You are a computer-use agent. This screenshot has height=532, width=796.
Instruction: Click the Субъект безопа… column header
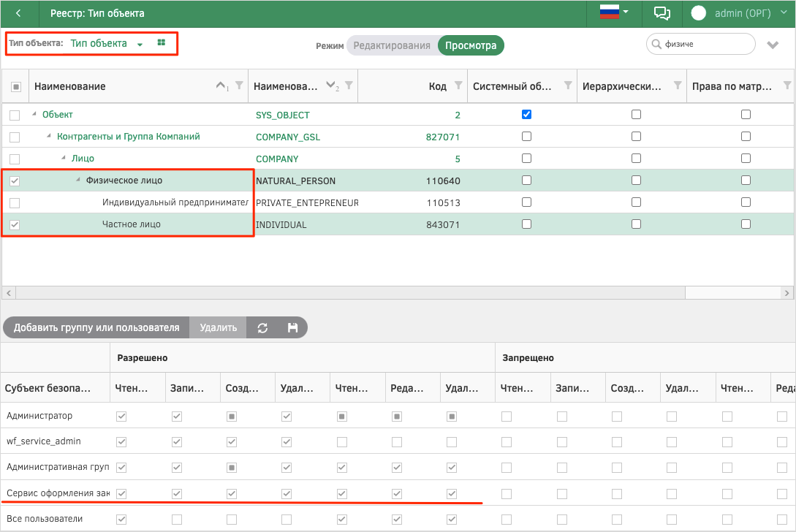[x=55, y=388]
